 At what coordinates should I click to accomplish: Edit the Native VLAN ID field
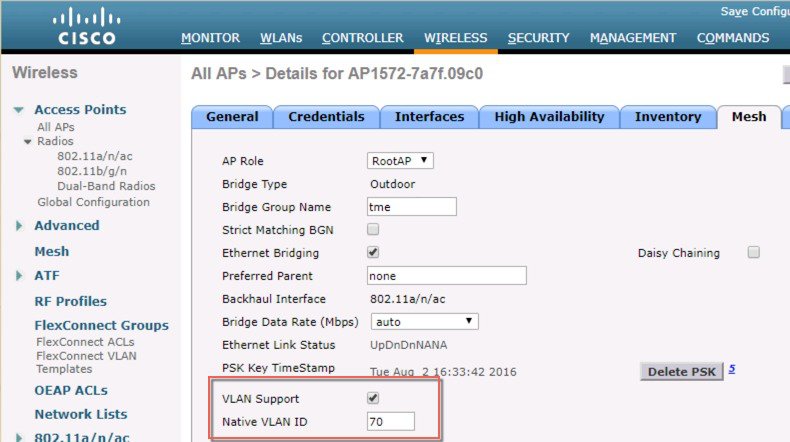[390, 421]
